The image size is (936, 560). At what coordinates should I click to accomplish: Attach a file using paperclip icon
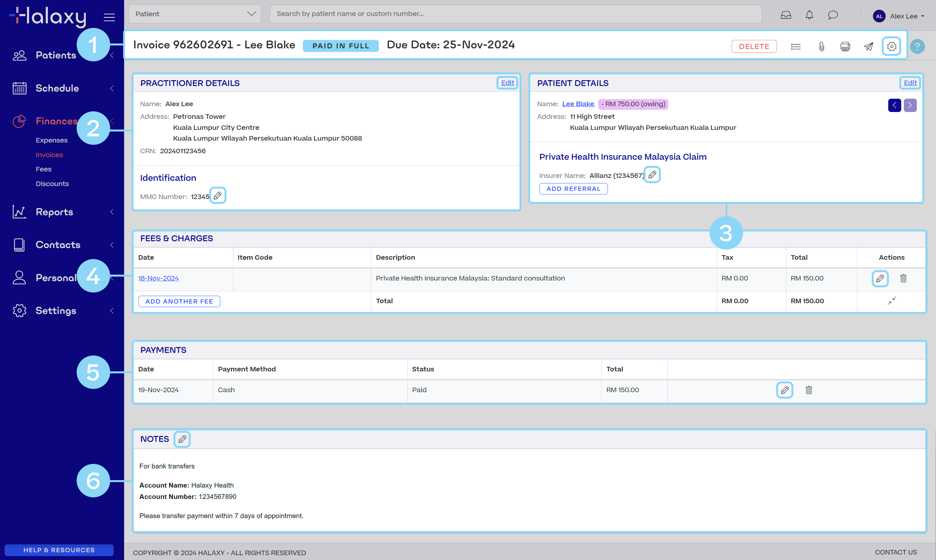point(821,46)
